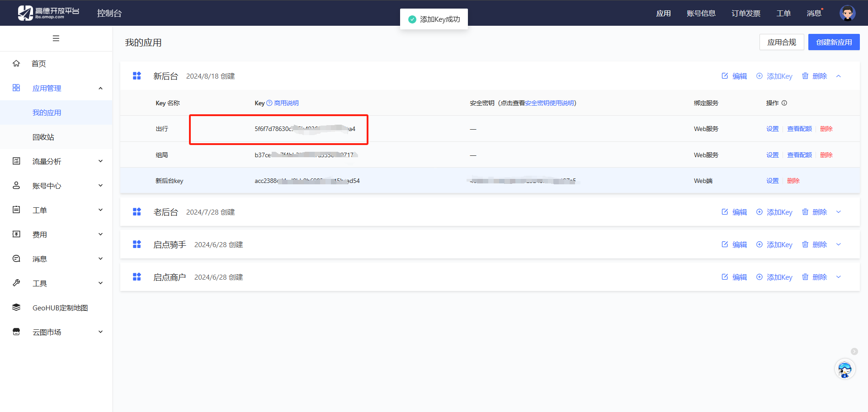Expand the 老后台 application panel
Screen dimensions: 868x412
[839, 212]
